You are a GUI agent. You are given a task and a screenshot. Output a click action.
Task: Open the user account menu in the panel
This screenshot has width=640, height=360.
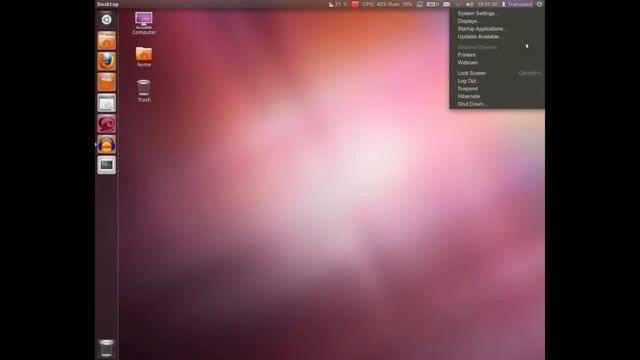pos(517,4)
